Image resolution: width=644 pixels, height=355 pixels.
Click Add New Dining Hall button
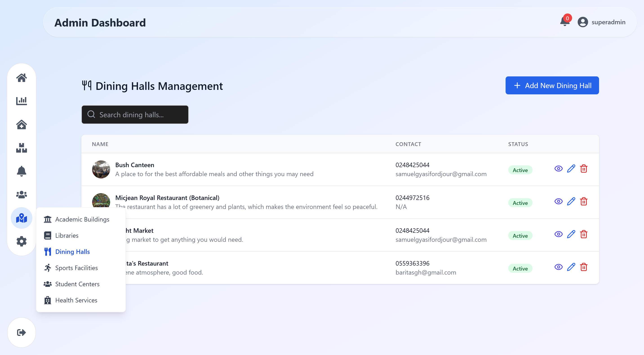552,86
